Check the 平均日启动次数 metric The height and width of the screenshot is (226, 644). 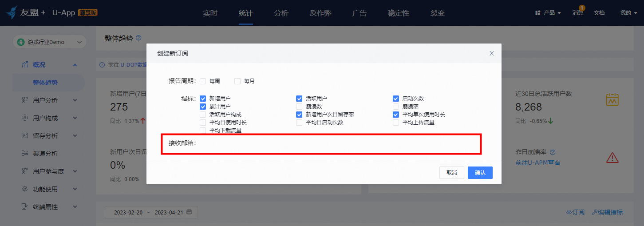coord(299,123)
